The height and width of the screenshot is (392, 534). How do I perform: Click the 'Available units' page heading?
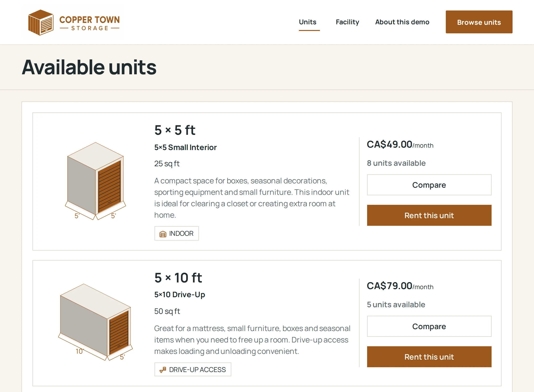coord(89,67)
